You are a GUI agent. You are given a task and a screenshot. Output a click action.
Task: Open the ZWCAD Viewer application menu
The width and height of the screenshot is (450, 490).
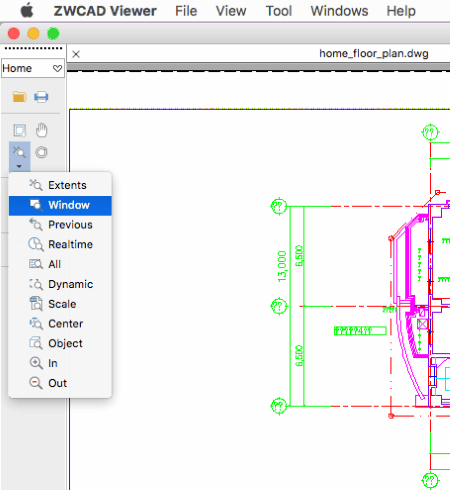click(105, 11)
